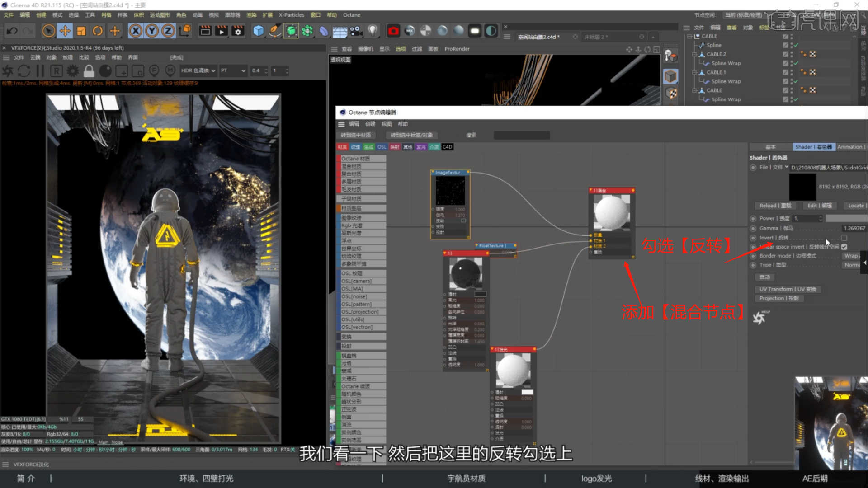
Task: Click the blue cube primitive icon
Action: click(x=258, y=31)
